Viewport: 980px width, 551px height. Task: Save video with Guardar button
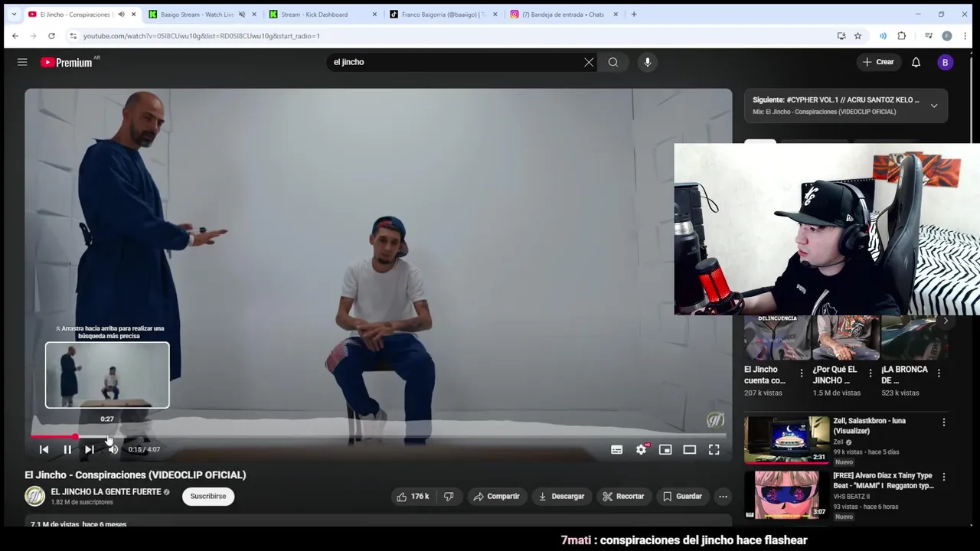pyautogui.click(x=682, y=497)
